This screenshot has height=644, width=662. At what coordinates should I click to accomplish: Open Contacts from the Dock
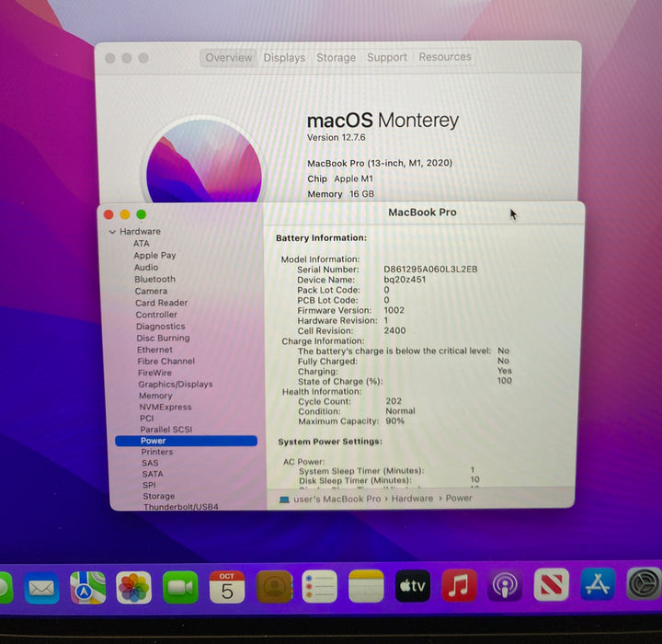[274, 586]
